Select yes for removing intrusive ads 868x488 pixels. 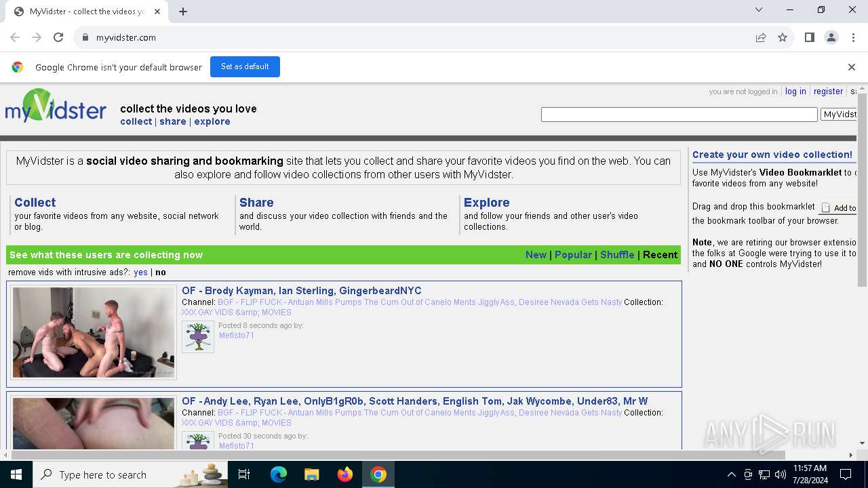point(140,272)
